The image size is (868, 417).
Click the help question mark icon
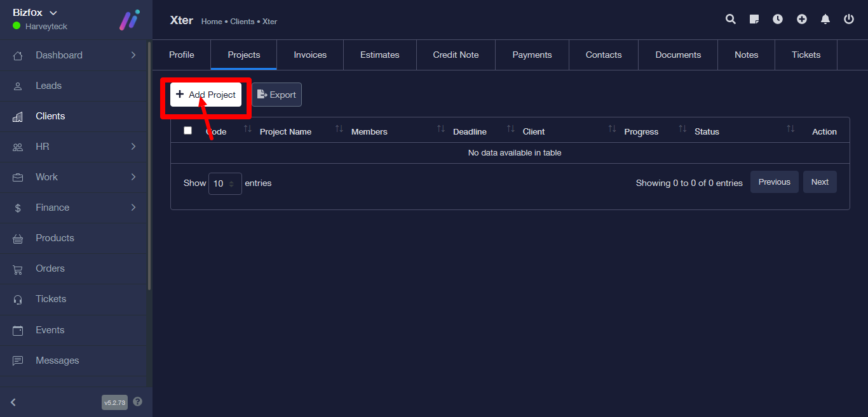point(138,402)
